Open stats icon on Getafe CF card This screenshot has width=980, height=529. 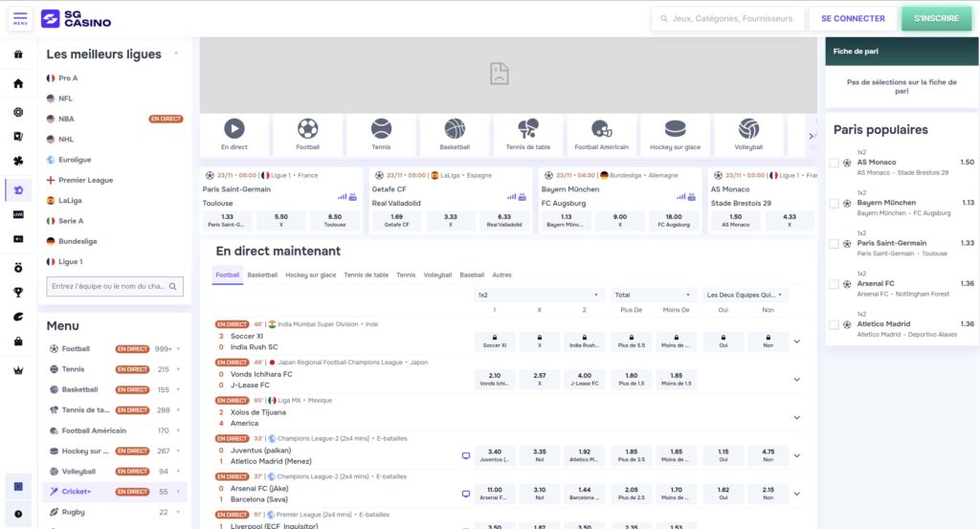tap(511, 197)
